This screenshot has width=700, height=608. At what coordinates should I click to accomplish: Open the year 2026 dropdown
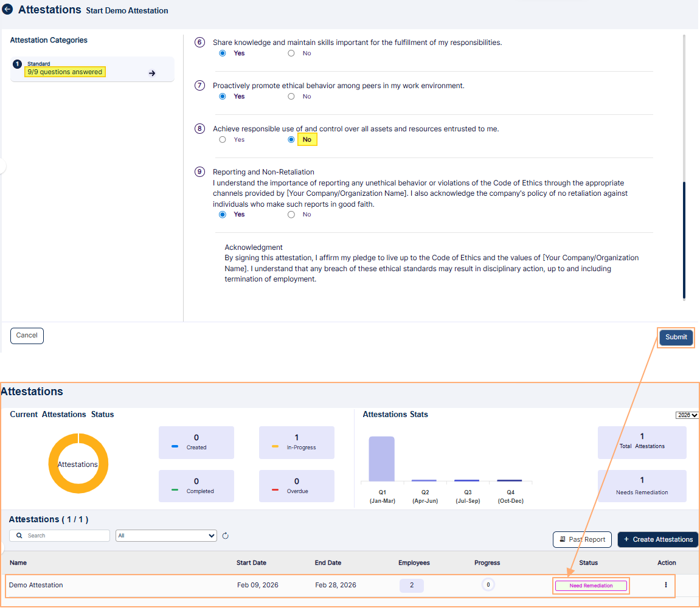(687, 415)
